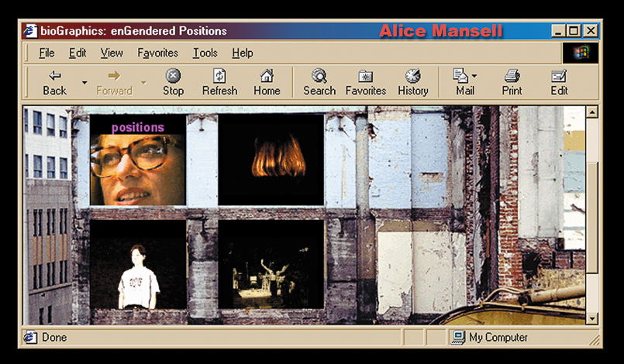Open the Tools menu

pyautogui.click(x=205, y=53)
